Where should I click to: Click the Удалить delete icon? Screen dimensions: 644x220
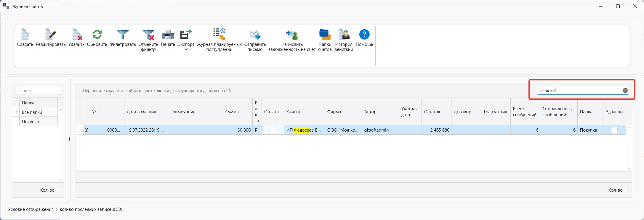click(77, 35)
